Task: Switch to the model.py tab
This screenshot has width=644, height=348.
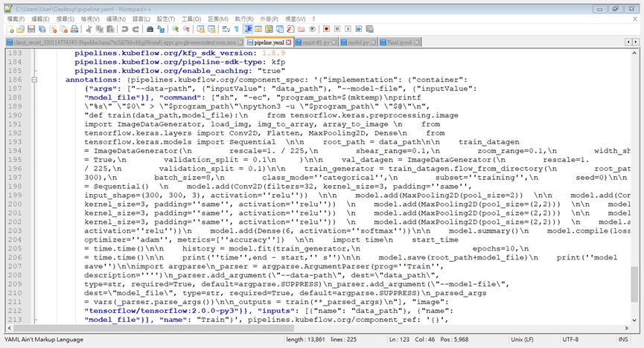Action: tap(357, 42)
